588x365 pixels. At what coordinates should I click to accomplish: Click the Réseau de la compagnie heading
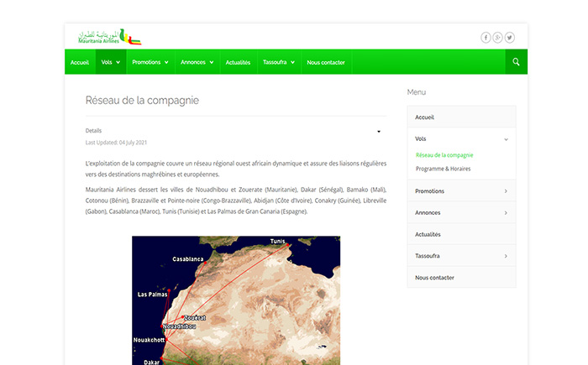(142, 101)
